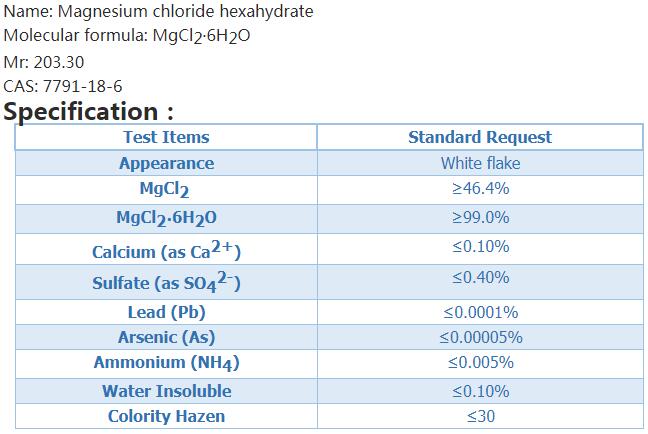Click the ≤30 colority value
The height and width of the screenshot is (434, 648).
coord(481,416)
